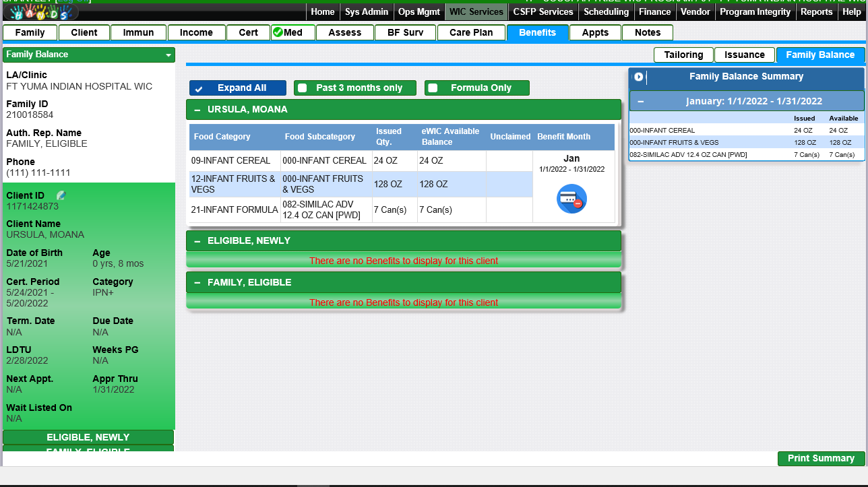
Task: Toggle the Expand All checkbox
Action: 198,88
